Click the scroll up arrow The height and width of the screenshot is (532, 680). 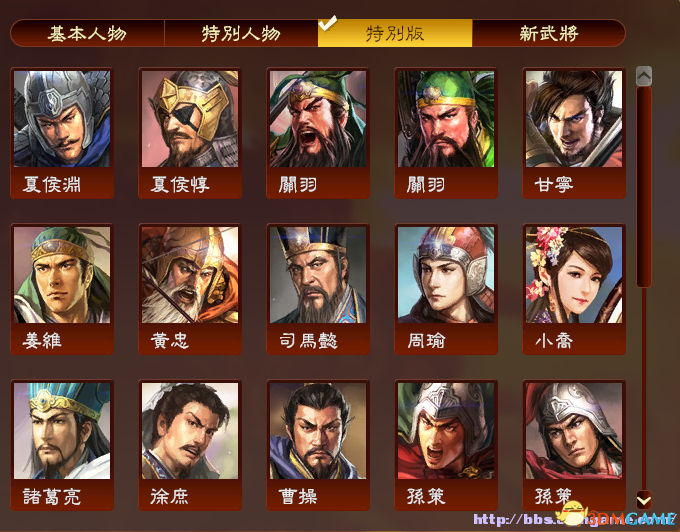point(644,76)
